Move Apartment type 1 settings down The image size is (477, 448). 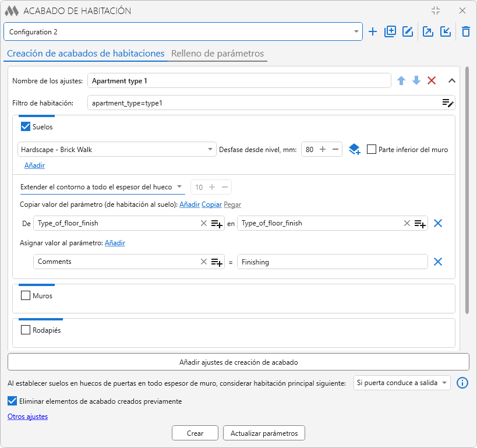click(416, 80)
